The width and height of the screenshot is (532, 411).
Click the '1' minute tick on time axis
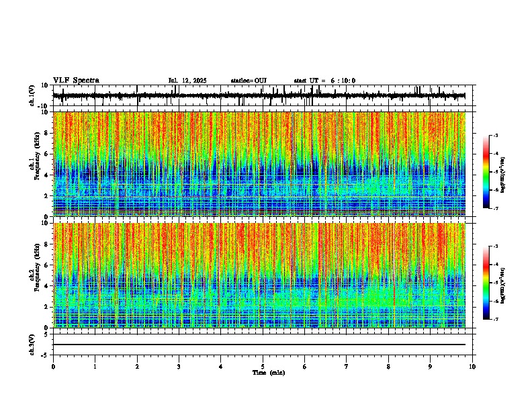tap(95, 367)
